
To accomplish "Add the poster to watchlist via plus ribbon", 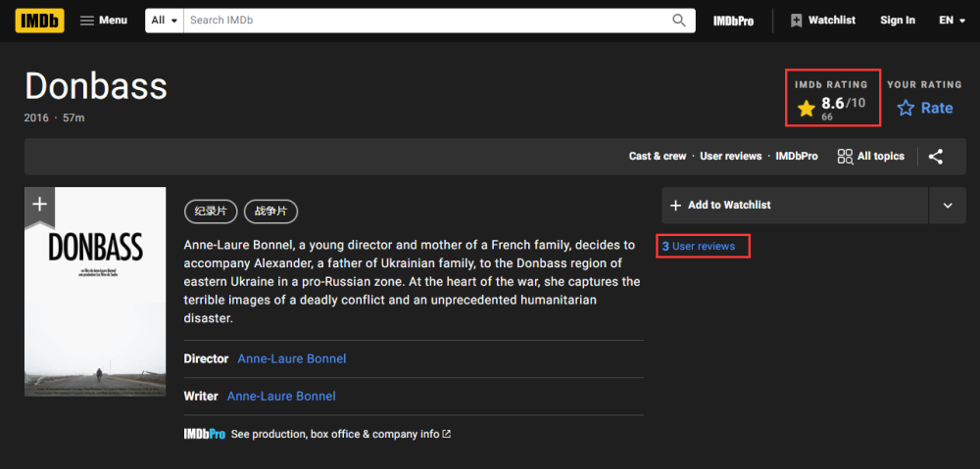I will tap(39, 205).
